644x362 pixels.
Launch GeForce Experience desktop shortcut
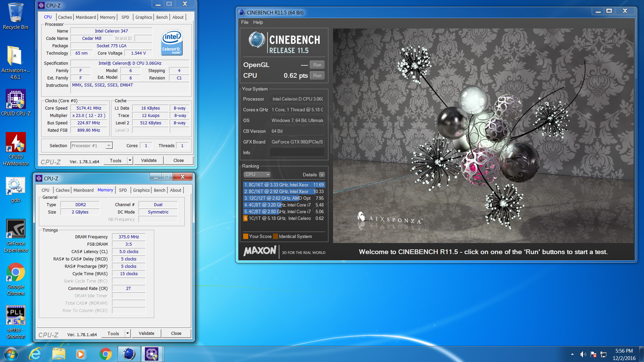coord(15,236)
